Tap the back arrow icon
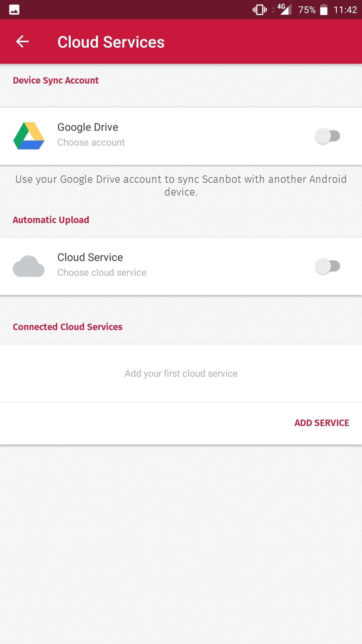Image resolution: width=362 pixels, height=644 pixels. [x=22, y=42]
